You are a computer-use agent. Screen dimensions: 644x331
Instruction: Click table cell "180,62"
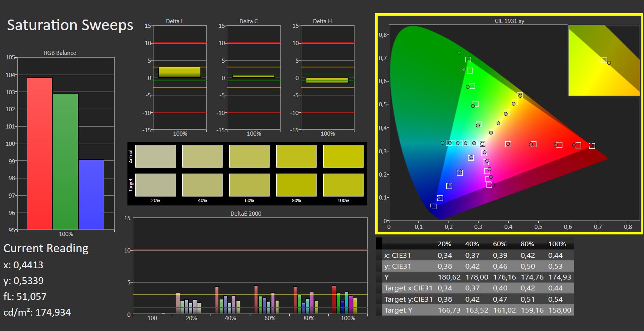tap(449, 277)
